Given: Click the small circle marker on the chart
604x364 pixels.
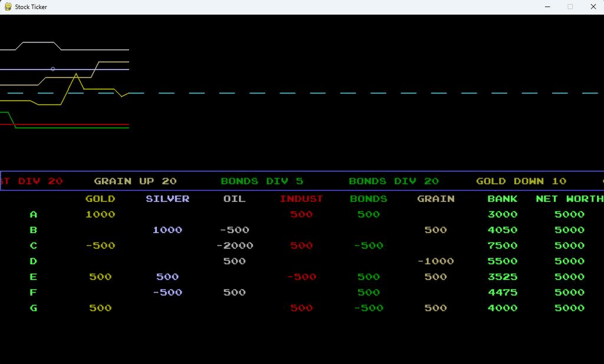Looking at the screenshot, I should (x=52, y=68).
